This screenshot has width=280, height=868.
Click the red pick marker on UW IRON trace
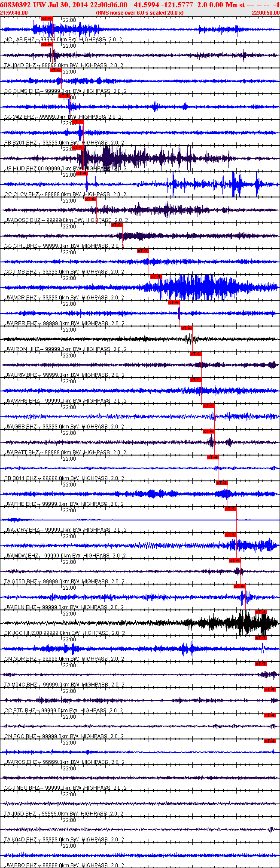click(186, 328)
